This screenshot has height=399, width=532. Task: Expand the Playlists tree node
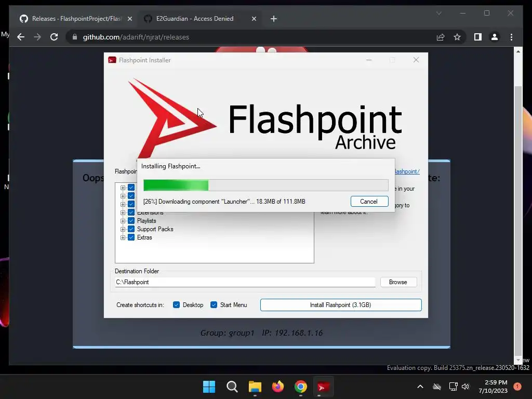(x=123, y=221)
